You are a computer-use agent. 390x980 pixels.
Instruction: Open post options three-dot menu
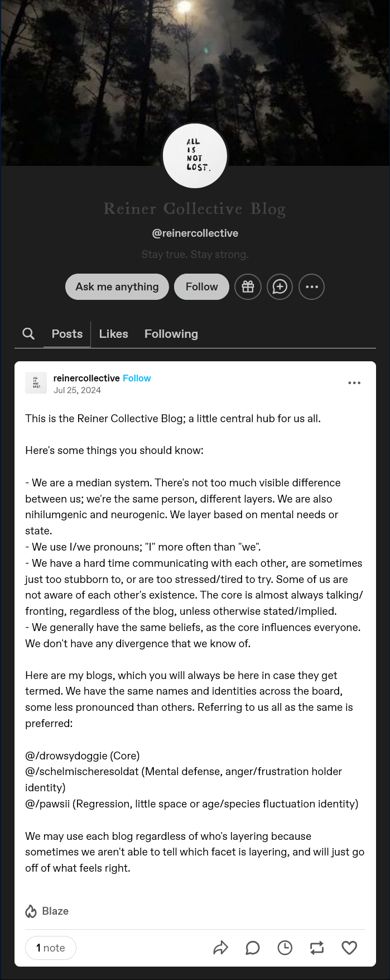(354, 383)
